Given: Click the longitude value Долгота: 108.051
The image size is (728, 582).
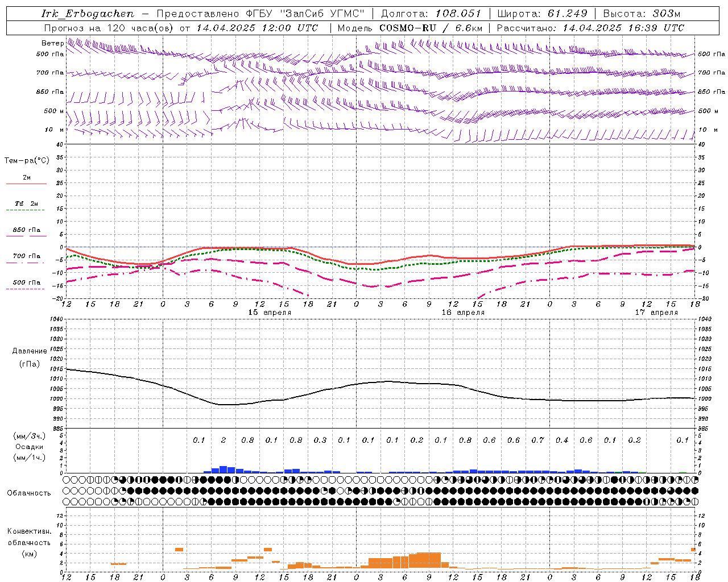Looking at the screenshot, I should pyautogui.click(x=431, y=14).
